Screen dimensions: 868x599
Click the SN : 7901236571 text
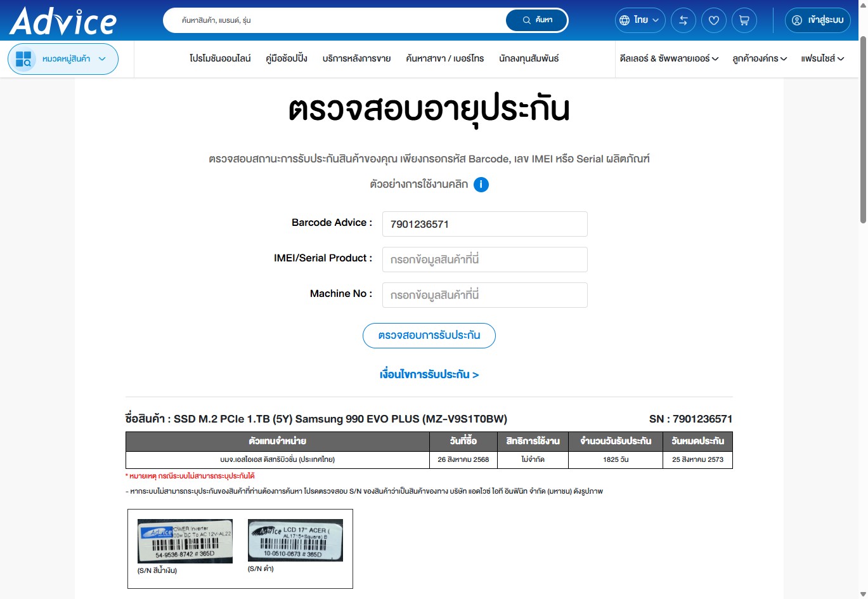point(690,419)
